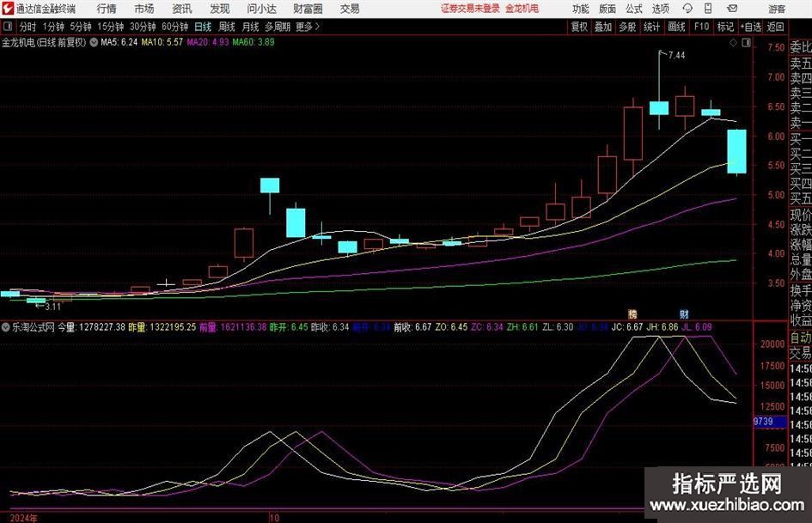The image size is (812, 523).
Task: Switch to the 周线 weekly period
Action: pos(227,27)
